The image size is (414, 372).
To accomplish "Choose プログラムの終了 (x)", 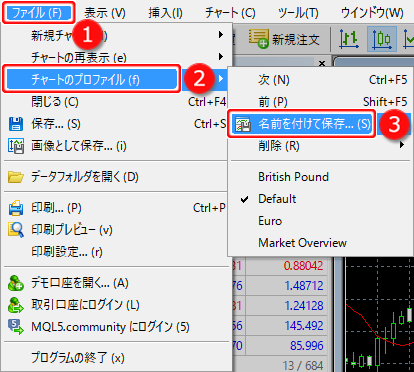I will click(x=117, y=358).
